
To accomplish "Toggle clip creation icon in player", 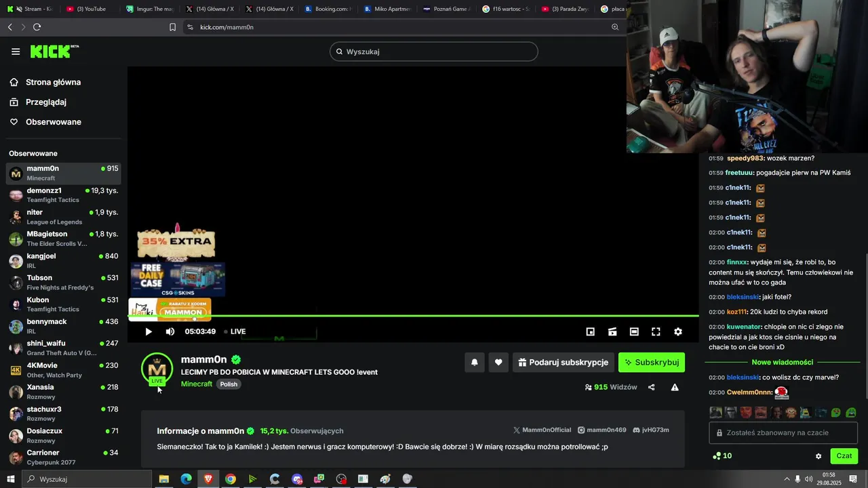I will [612, 331].
